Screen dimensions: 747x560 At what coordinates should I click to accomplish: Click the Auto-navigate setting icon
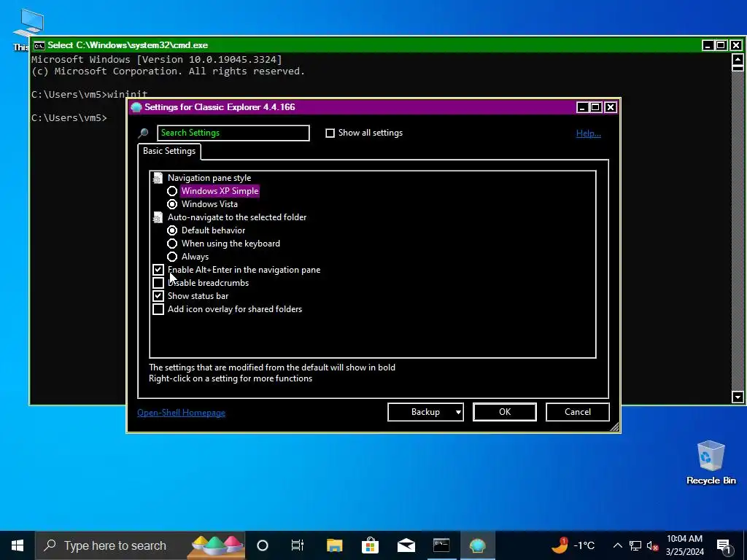coord(158,217)
